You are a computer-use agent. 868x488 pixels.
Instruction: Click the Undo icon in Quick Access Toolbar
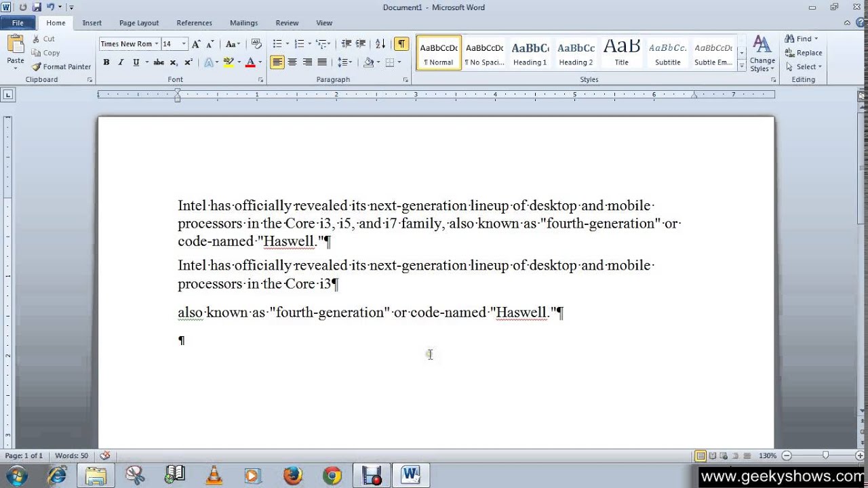point(50,7)
